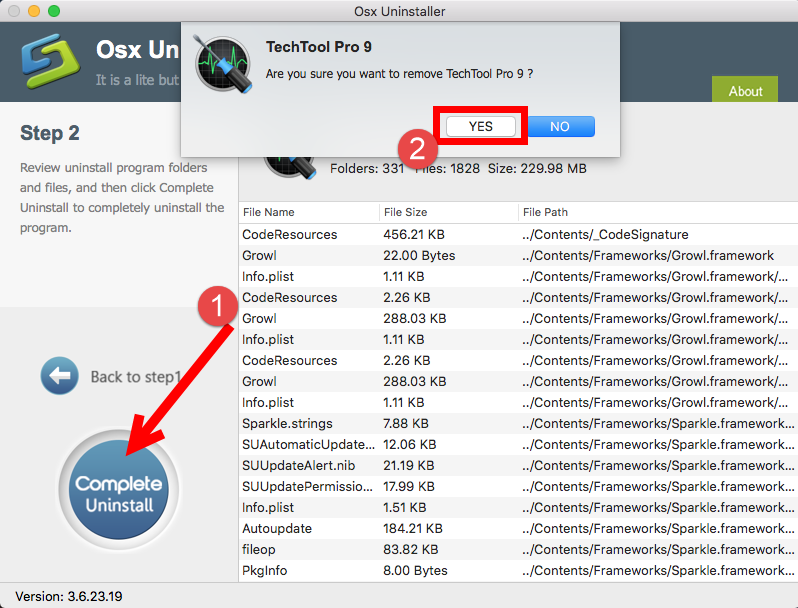Viewport: 798px width, 608px height.
Task: Click the 184.21 KB size cell
Action: pyautogui.click(x=413, y=529)
